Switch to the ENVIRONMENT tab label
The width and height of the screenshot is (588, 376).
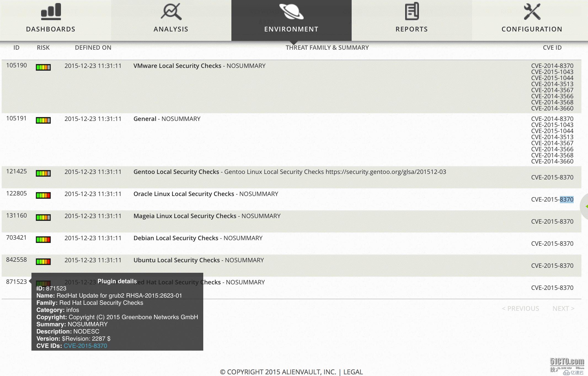pyautogui.click(x=291, y=29)
